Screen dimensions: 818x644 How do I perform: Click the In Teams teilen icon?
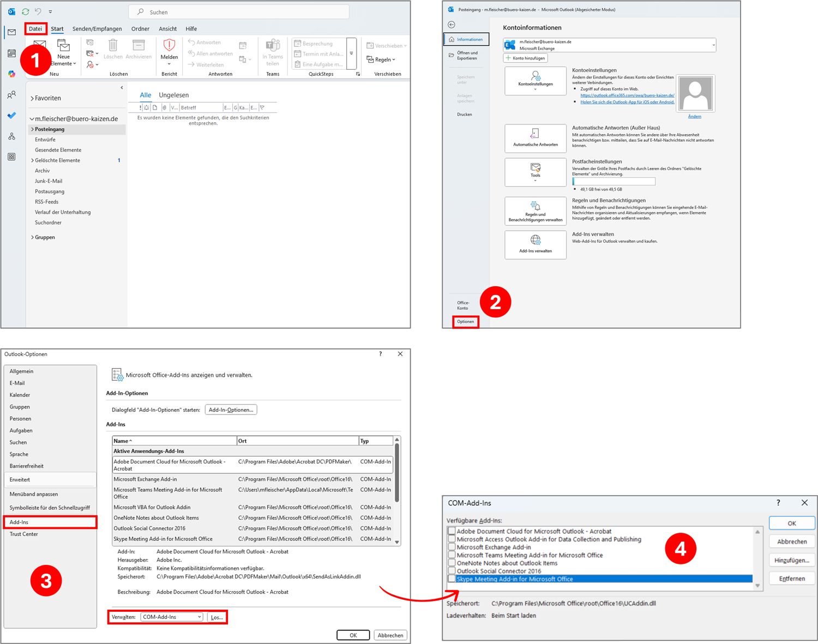[273, 52]
